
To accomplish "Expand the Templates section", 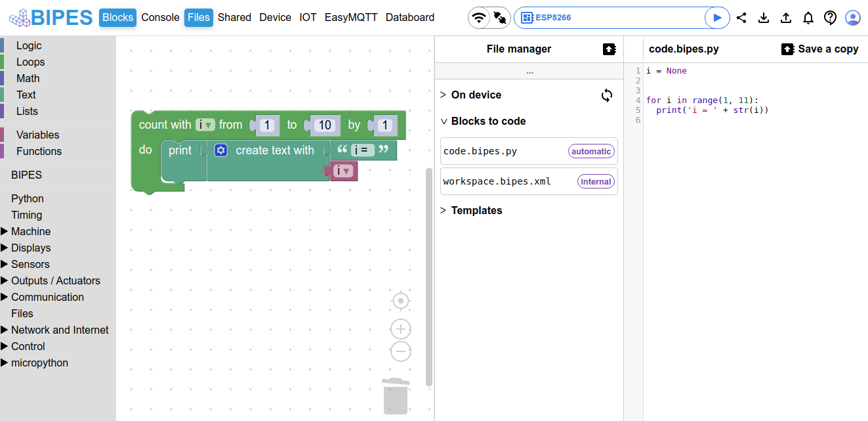I will tap(476, 210).
